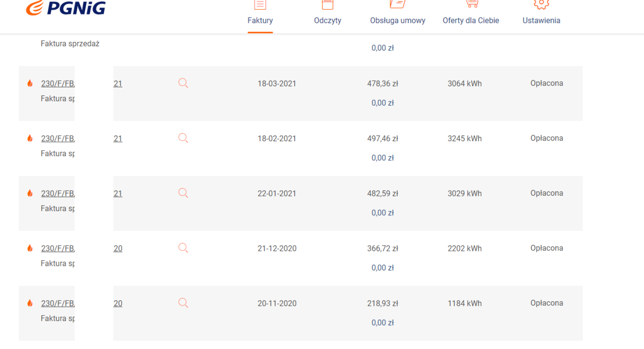Open magnifier preview for 18-02-2021 invoice
This screenshot has width=644, height=349.
(183, 138)
